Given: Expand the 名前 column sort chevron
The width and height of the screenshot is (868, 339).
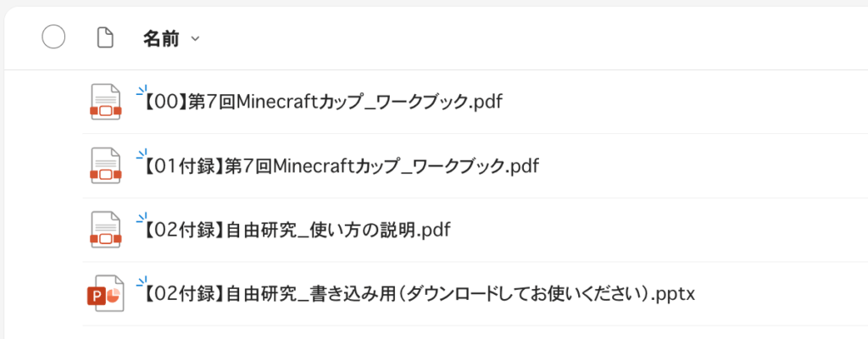Looking at the screenshot, I should point(196,39).
